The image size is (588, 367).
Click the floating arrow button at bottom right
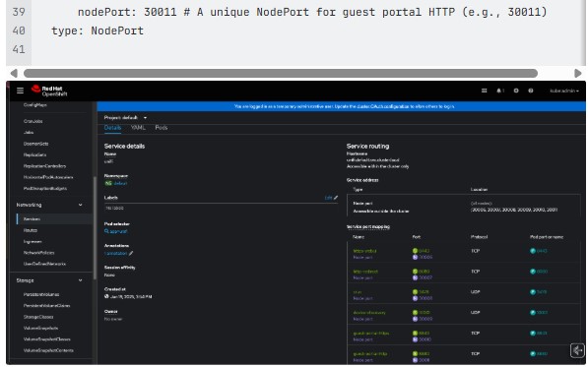click(577, 350)
